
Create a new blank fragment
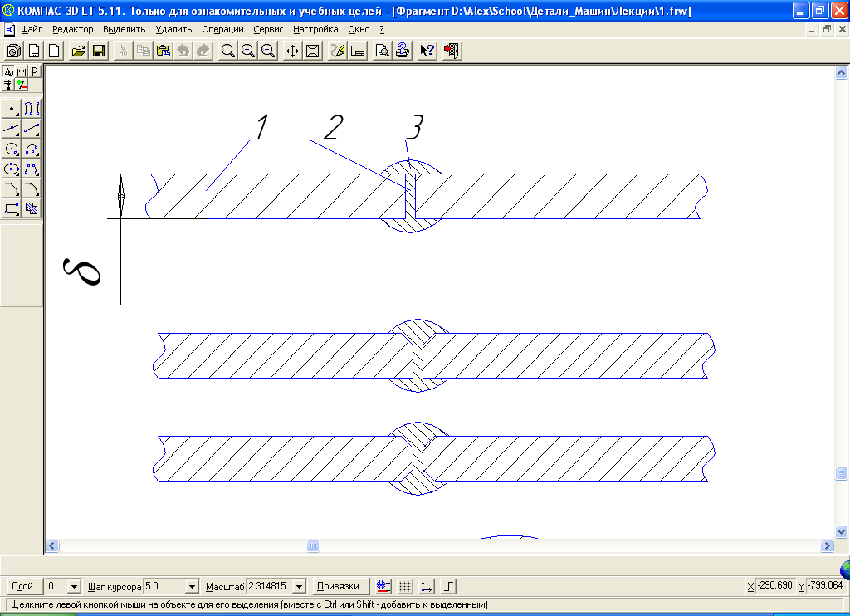pos(54,51)
